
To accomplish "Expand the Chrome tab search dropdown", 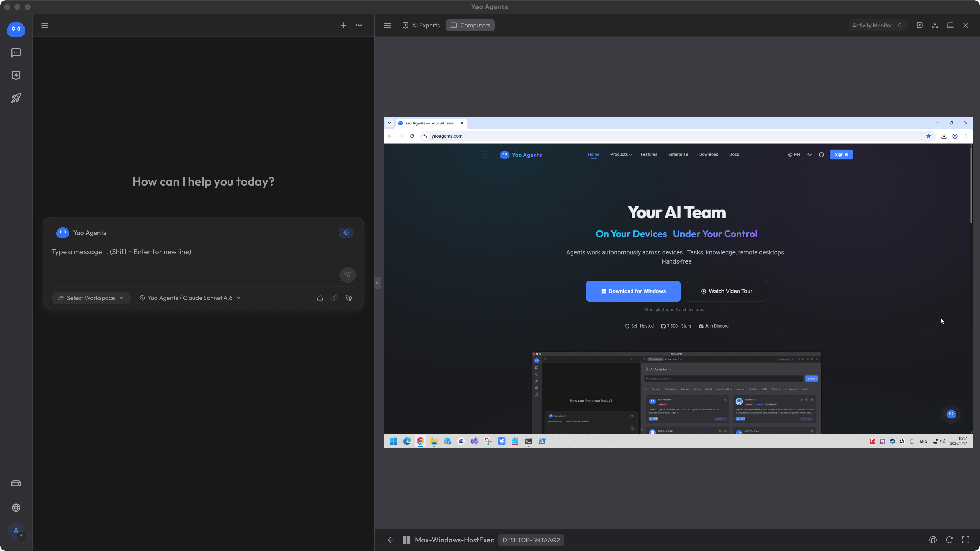I will pyautogui.click(x=389, y=123).
